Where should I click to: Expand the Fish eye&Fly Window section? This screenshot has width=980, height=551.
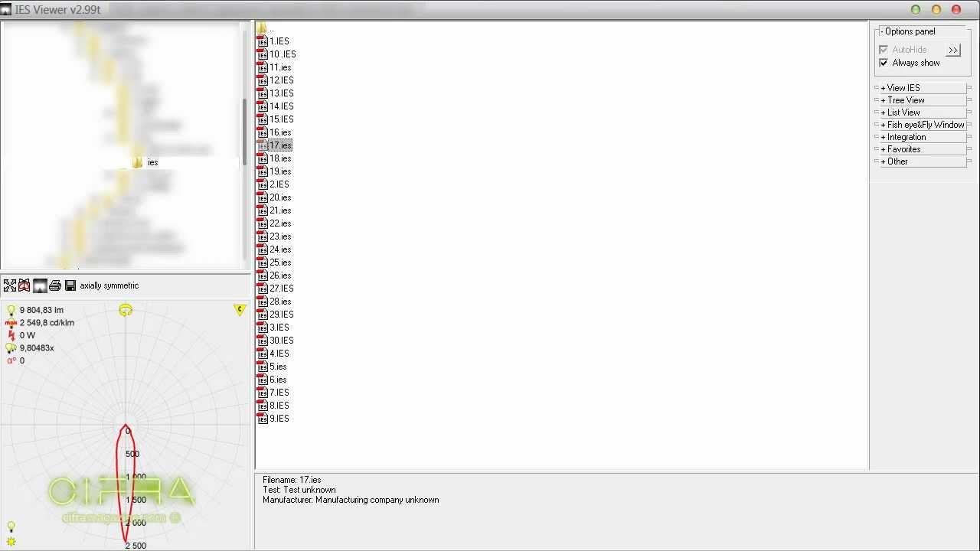click(921, 125)
